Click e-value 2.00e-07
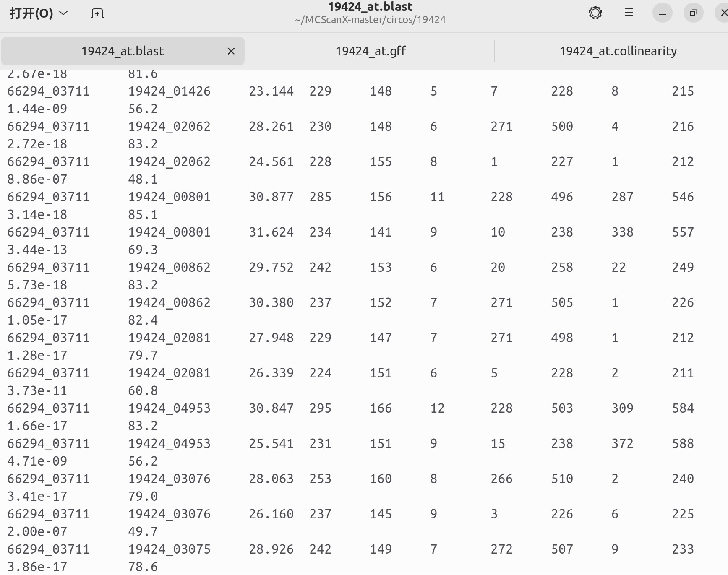The image size is (728, 575). coord(37,532)
